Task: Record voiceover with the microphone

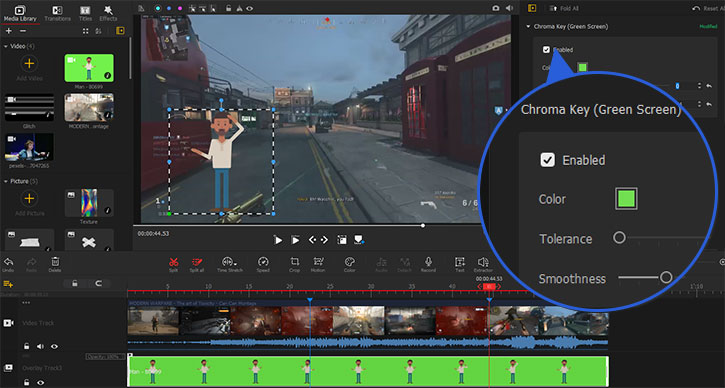Action: pyautogui.click(x=428, y=265)
